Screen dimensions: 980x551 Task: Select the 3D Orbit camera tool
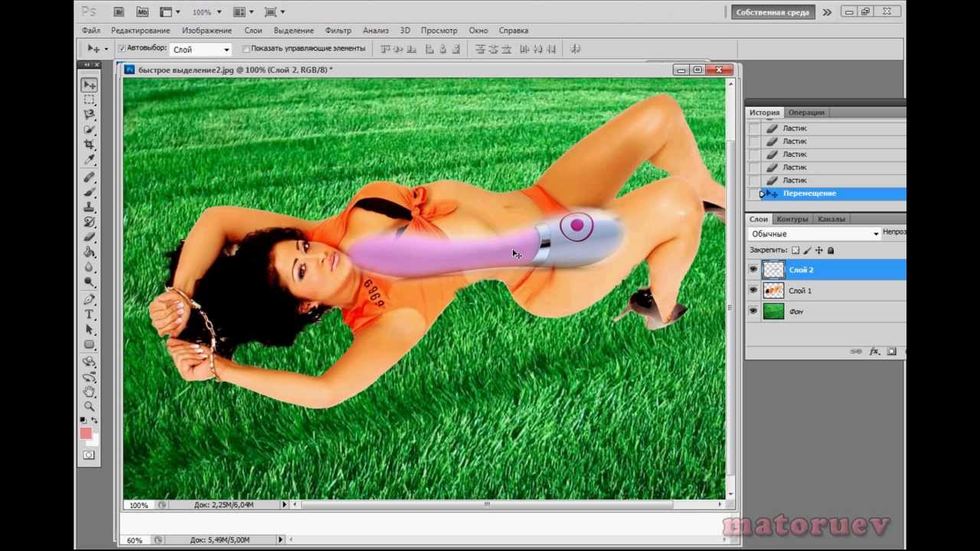[90, 377]
